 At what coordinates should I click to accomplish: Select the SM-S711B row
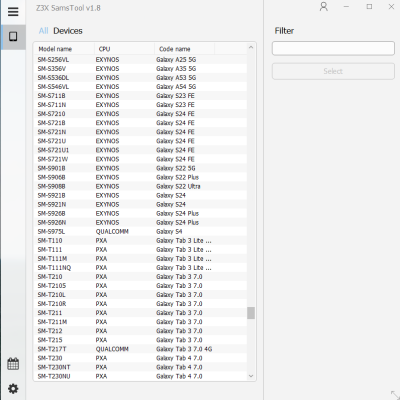tap(140, 96)
